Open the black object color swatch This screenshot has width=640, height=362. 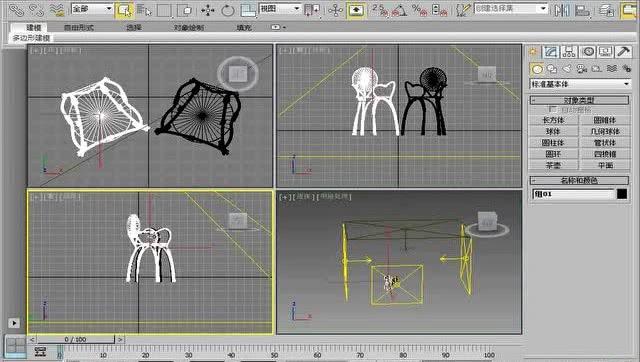[622, 194]
